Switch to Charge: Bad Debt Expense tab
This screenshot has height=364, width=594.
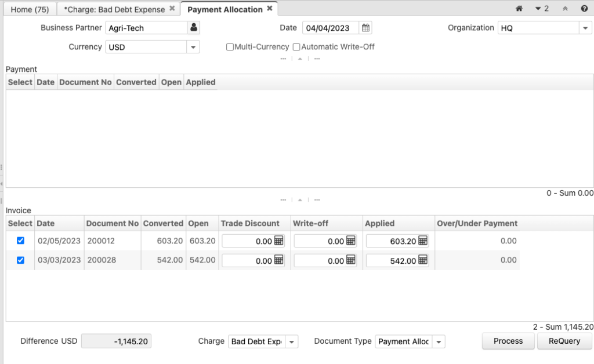click(x=114, y=9)
